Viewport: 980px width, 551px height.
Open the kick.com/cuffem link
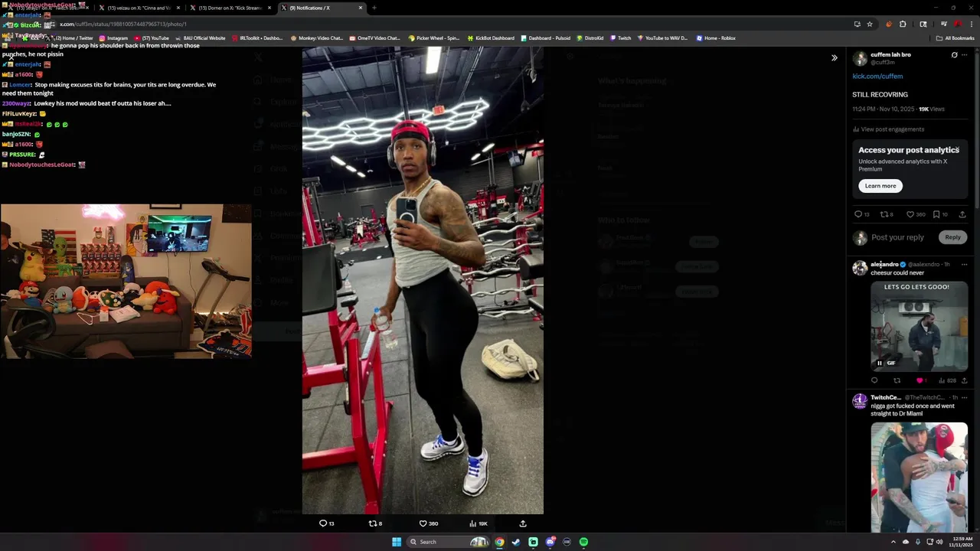point(877,77)
